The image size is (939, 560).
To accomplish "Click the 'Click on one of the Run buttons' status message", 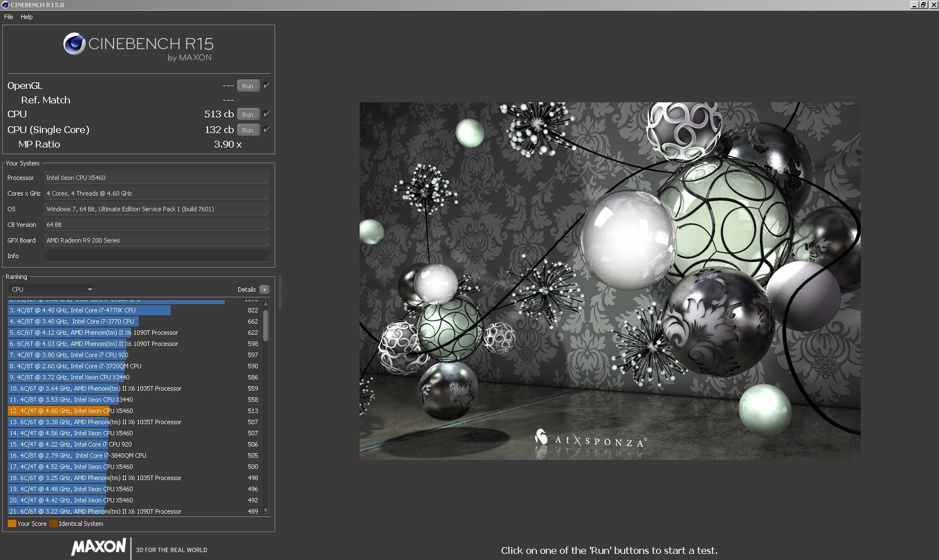I will point(609,550).
